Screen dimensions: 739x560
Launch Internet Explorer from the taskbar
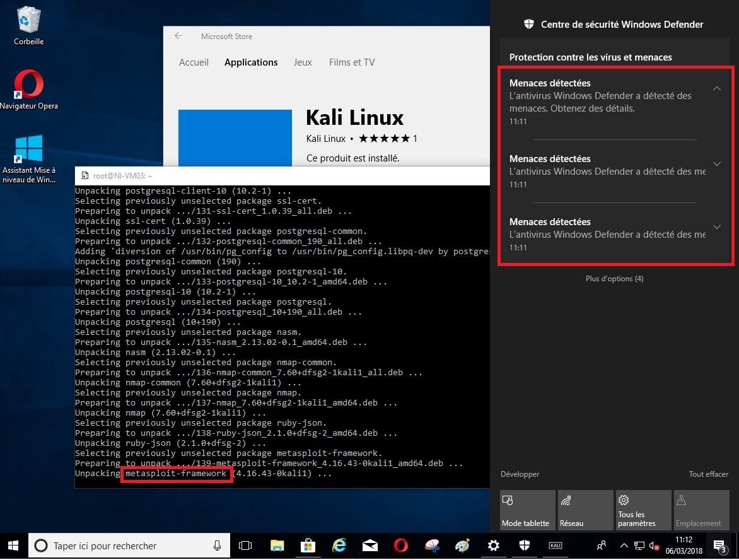tap(339, 545)
